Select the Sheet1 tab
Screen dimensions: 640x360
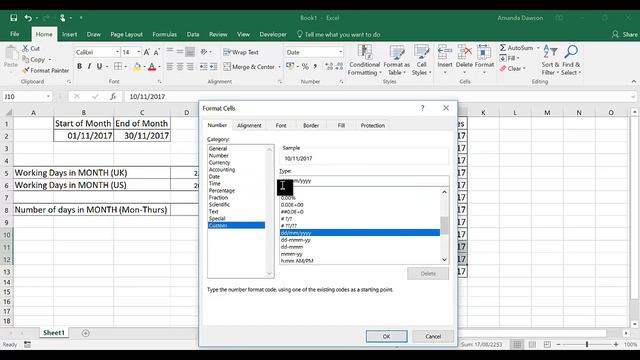click(x=54, y=333)
